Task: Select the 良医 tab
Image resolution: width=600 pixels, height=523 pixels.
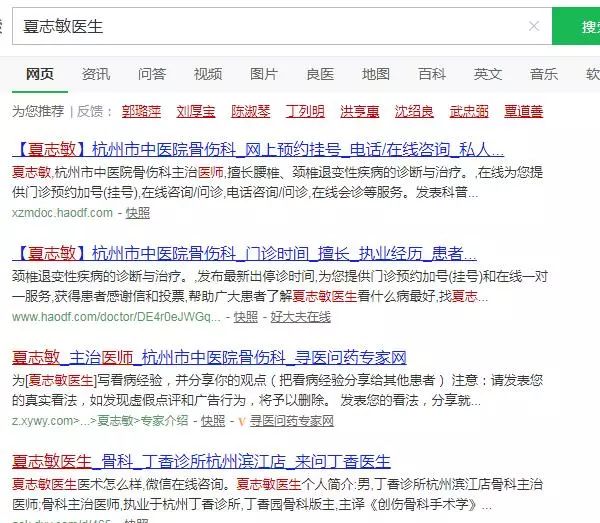Action: [x=320, y=74]
